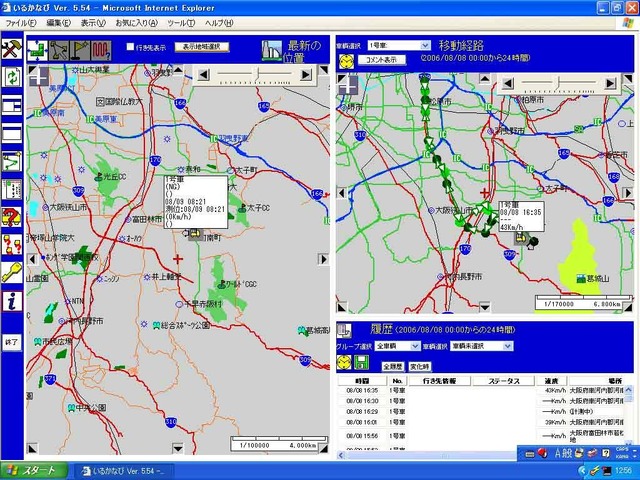Click the crosshair window icon on left map

click(39, 77)
